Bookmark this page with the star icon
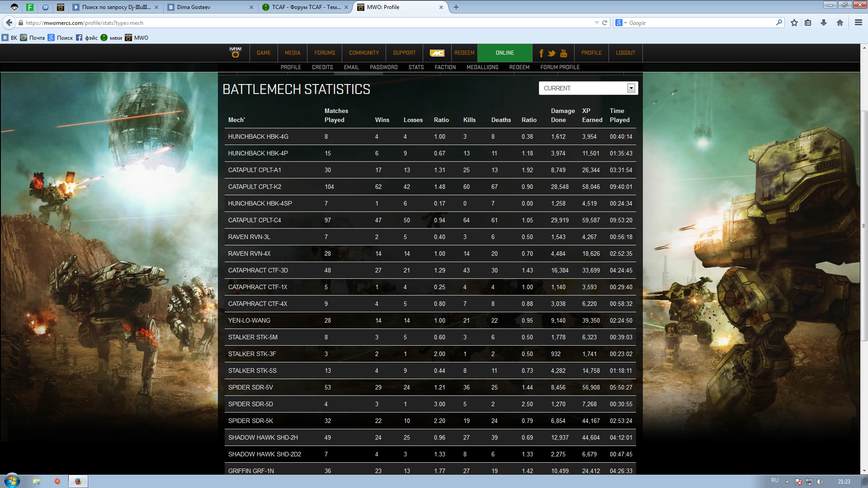 [x=794, y=23]
